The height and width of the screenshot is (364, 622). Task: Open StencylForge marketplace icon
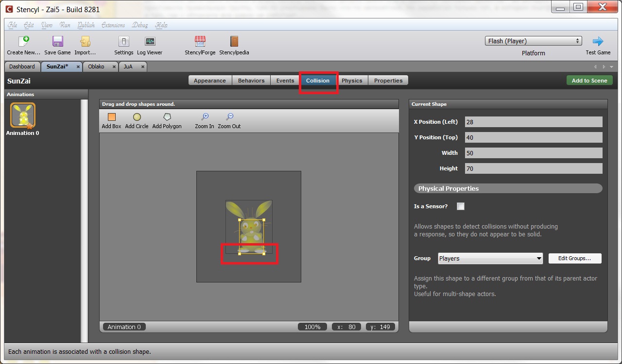pyautogui.click(x=200, y=42)
